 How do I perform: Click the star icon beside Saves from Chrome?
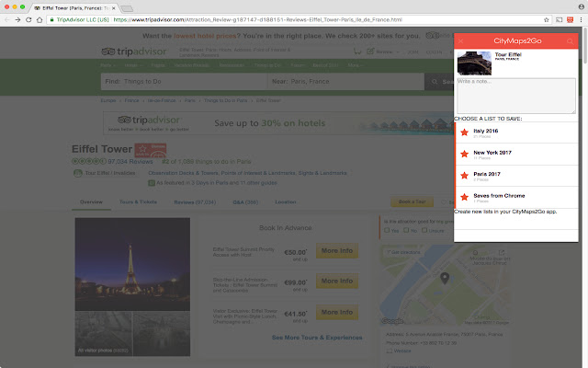pyautogui.click(x=464, y=197)
